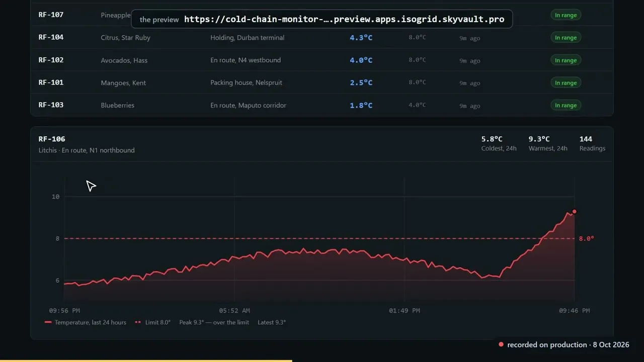Click the 'In range' badge for RF-101
Viewport: 644px width, 362px height.
pos(566,83)
